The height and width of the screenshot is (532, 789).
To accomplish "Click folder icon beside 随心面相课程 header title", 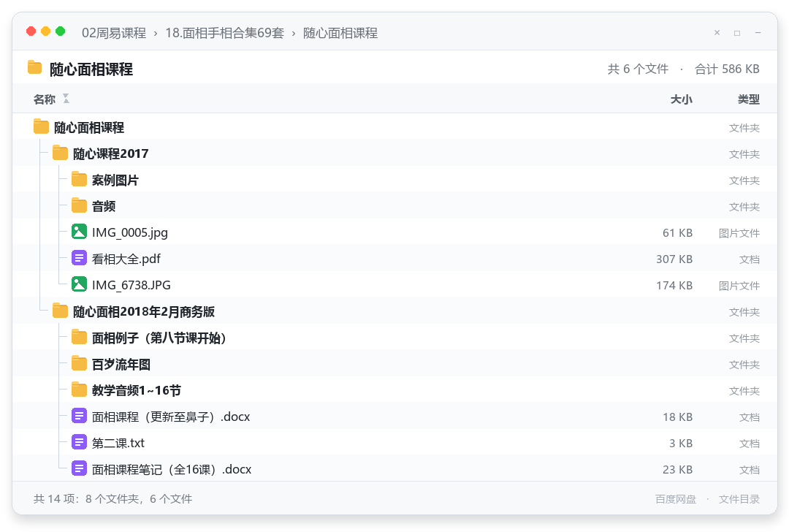I will [35, 67].
